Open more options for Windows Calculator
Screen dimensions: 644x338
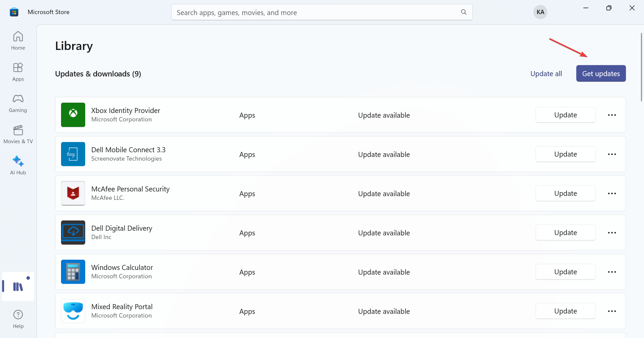(x=612, y=272)
